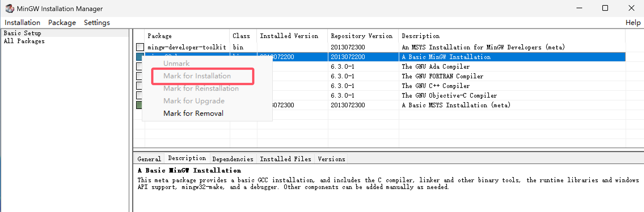Viewport: 644px width, 212px height.
Task: Click checkbox for the GNU Ada Compiler row
Action: click(139, 66)
